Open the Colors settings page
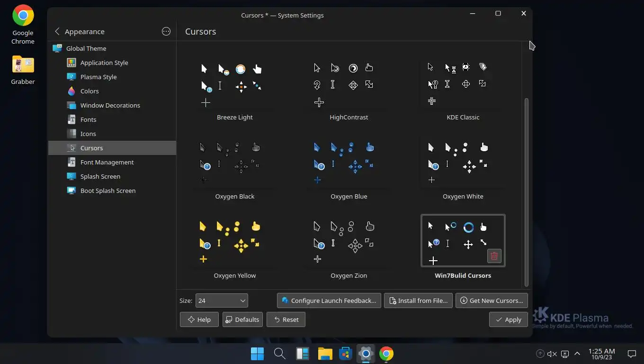This screenshot has height=364, width=644. point(112,91)
